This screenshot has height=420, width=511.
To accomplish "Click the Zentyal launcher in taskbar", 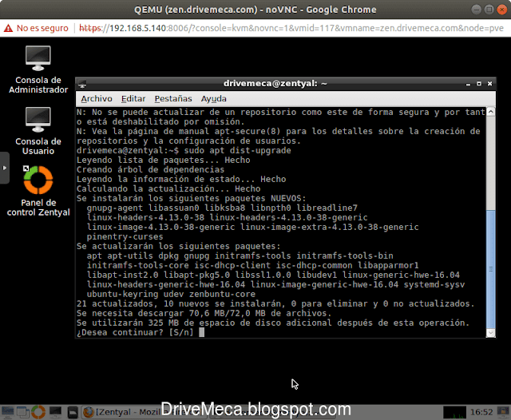I will 38,412.
